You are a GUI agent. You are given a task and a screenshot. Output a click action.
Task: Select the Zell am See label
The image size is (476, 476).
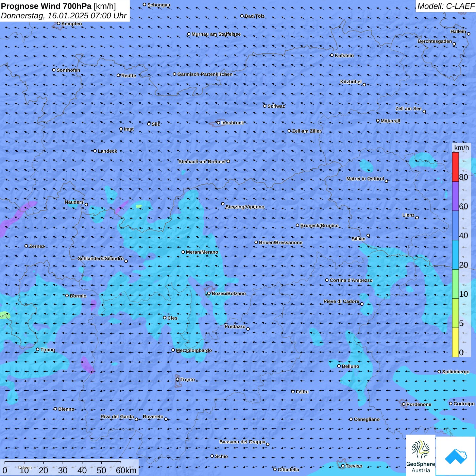(408, 108)
